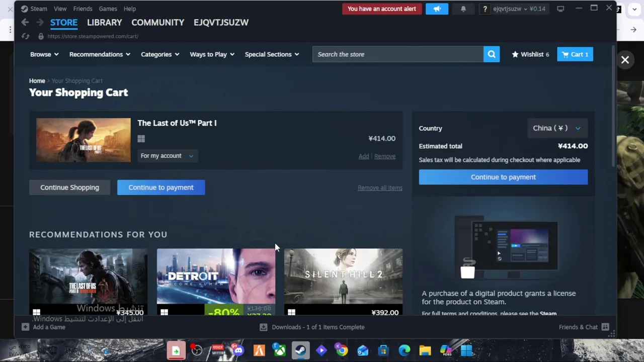Open Microsoft Edge from the taskbar
Screen dimensions: 644x362
click(404, 350)
